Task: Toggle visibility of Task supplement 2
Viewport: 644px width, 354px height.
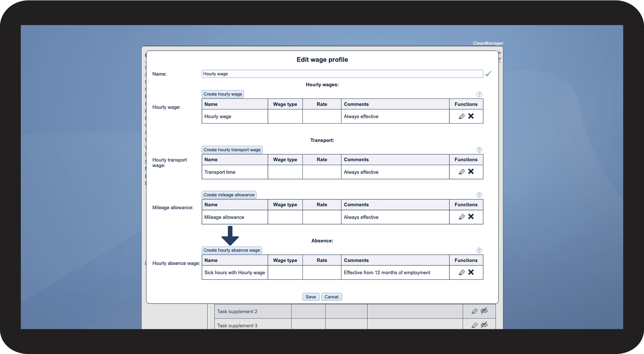Action: coord(484,311)
